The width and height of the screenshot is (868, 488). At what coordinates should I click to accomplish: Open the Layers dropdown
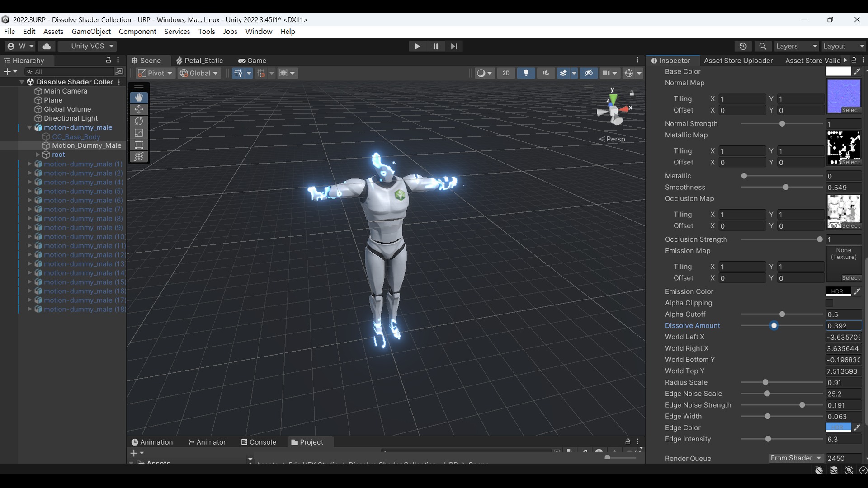coord(796,46)
